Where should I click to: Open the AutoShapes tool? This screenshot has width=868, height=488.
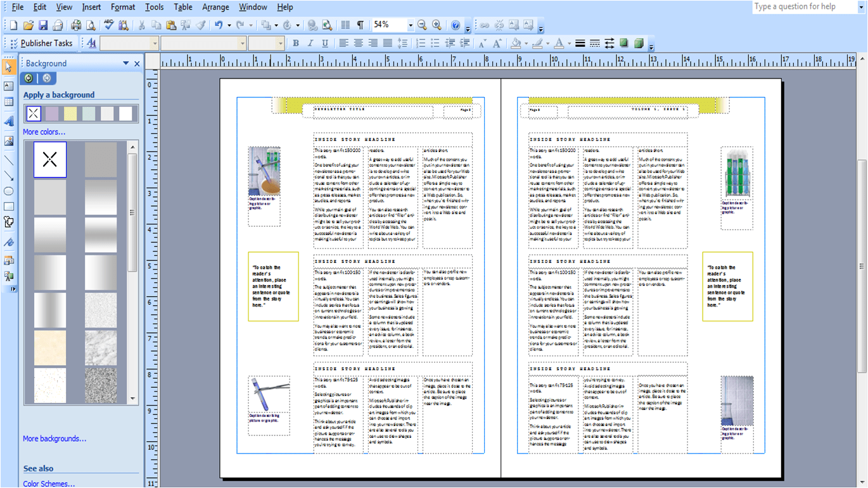coord(9,222)
